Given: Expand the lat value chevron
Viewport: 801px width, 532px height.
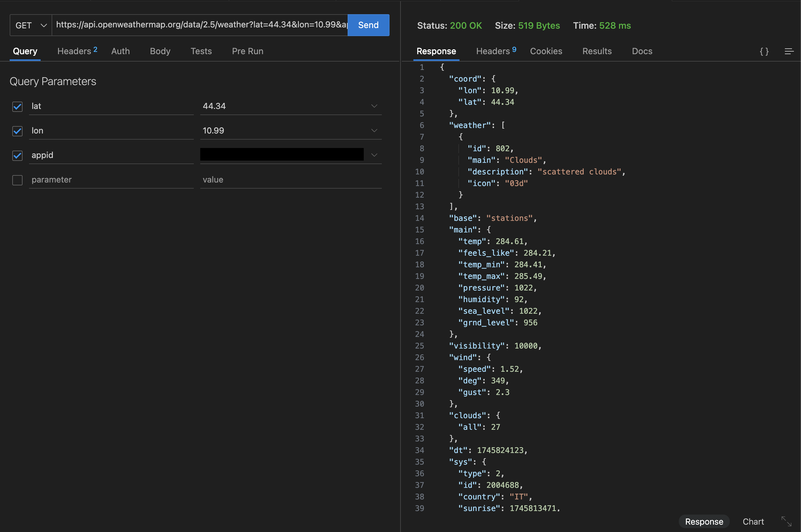Looking at the screenshot, I should (374, 106).
